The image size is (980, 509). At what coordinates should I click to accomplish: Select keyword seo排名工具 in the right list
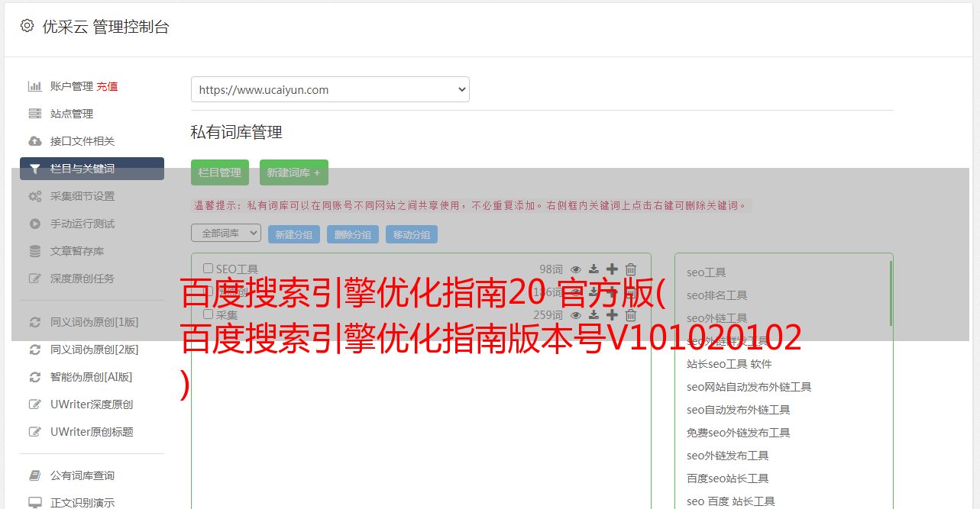(717, 295)
